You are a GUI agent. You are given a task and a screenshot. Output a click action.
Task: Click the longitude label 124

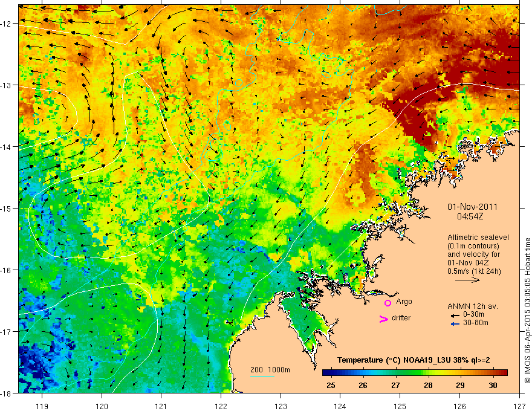pos(340,406)
